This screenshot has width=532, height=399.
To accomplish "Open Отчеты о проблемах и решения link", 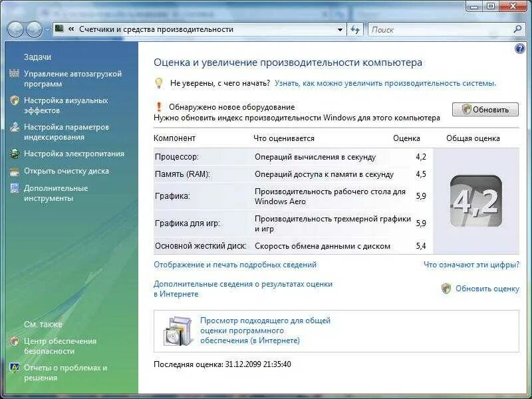I will 65,372.
